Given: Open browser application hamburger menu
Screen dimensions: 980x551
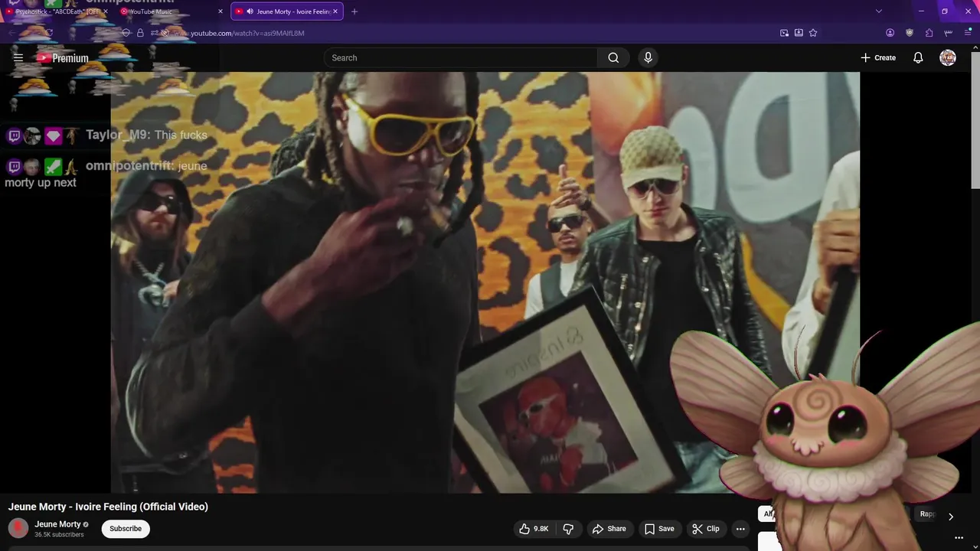Looking at the screenshot, I should click(968, 33).
